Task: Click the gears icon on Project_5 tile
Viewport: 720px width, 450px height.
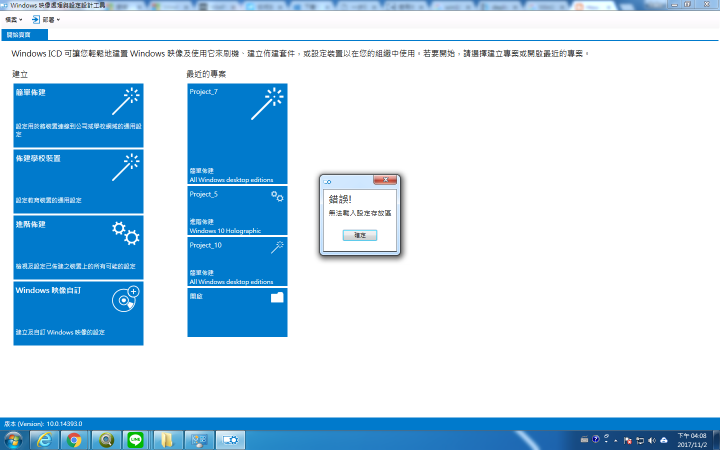Action: [277, 196]
